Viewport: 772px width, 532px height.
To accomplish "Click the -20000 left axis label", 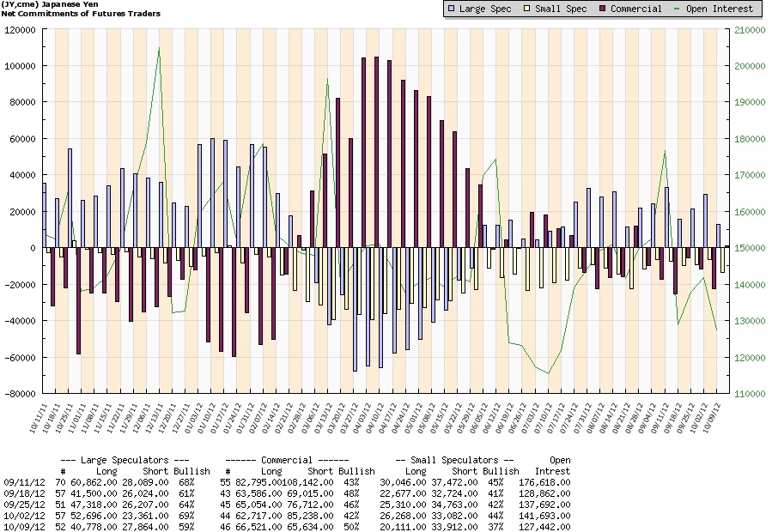I will click(x=20, y=285).
